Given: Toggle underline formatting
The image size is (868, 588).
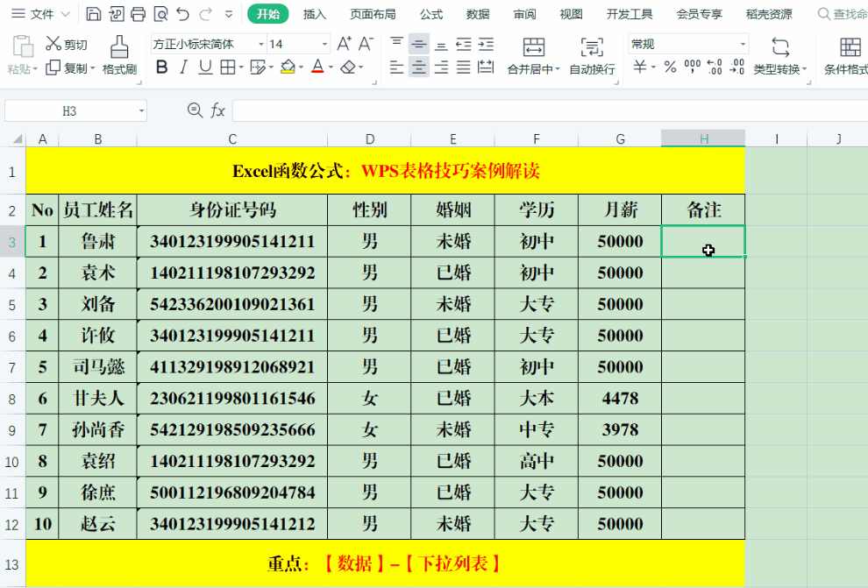Looking at the screenshot, I should 205,67.
